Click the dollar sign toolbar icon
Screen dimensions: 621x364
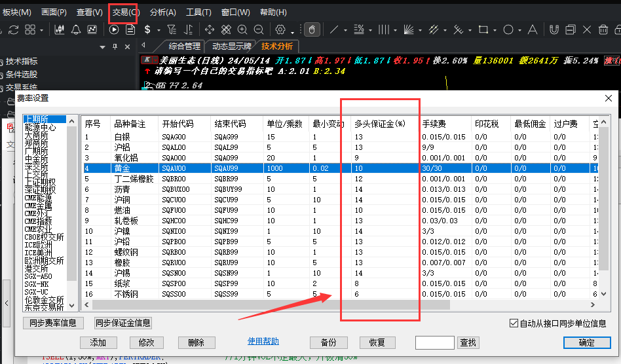[148, 29]
